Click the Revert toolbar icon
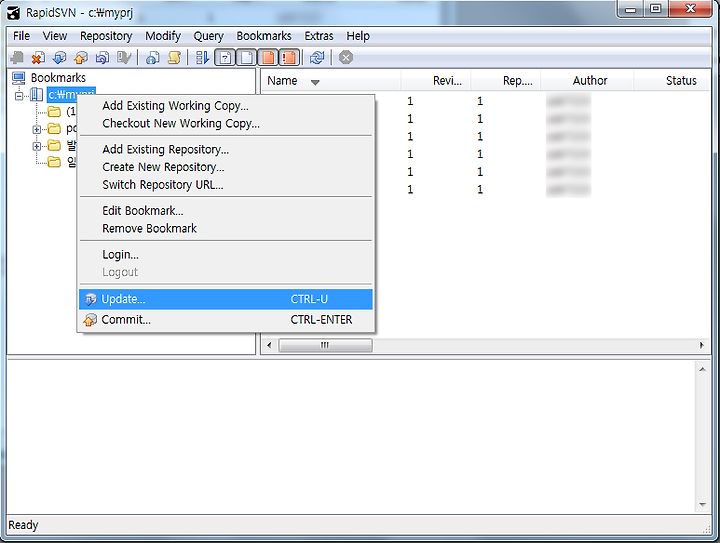 click(x=102, y=58)
